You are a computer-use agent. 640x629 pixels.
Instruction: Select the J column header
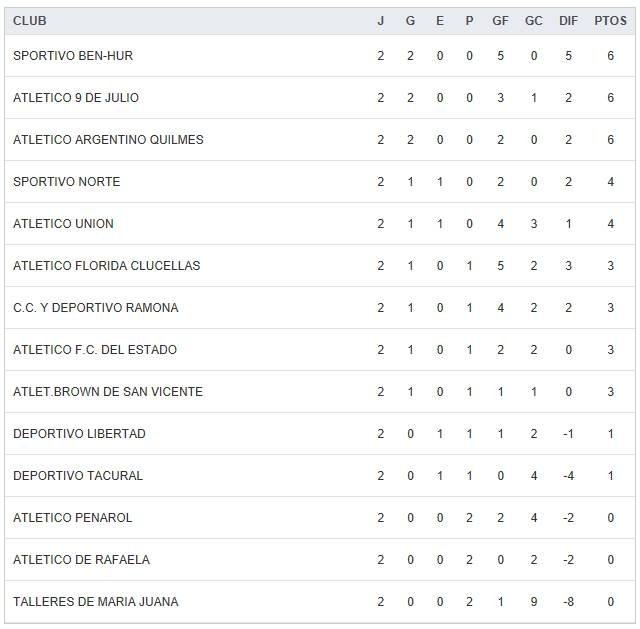[x=380, y=21]
